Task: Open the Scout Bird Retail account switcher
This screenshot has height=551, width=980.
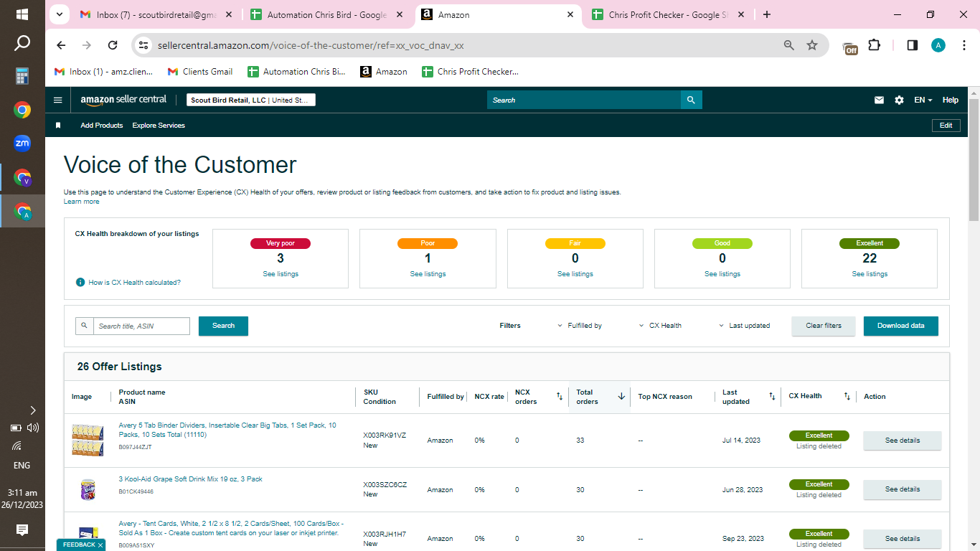Action: (x=251, y=100)
